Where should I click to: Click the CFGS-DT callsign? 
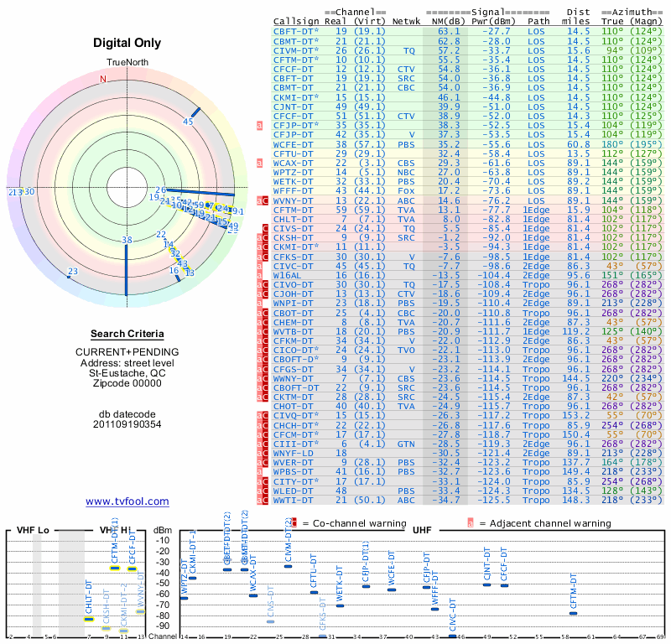(293, 369)
